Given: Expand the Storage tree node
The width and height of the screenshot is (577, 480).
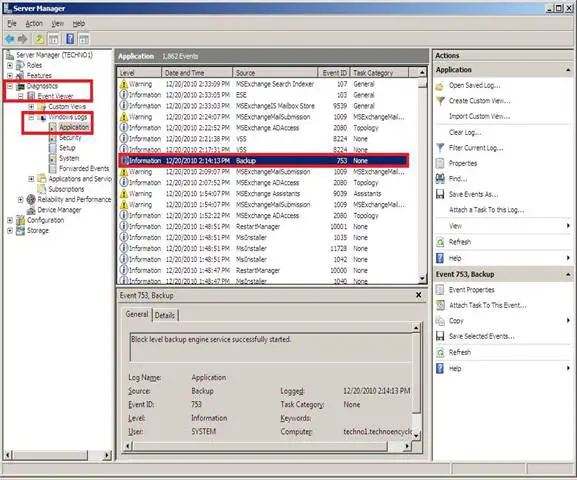Looking at the screenshot, I should tap(10, 231).
